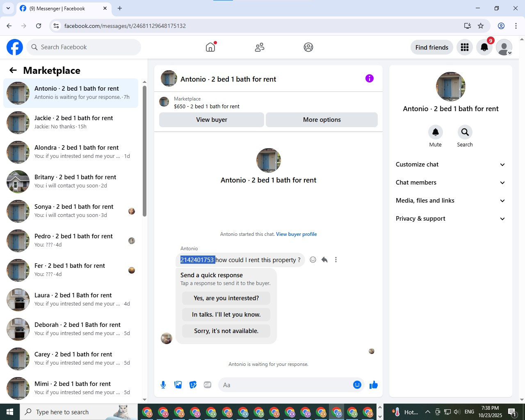Expand the Privacy & support section
This screenshot has width=525, height=420.
(x=450, y=219)
